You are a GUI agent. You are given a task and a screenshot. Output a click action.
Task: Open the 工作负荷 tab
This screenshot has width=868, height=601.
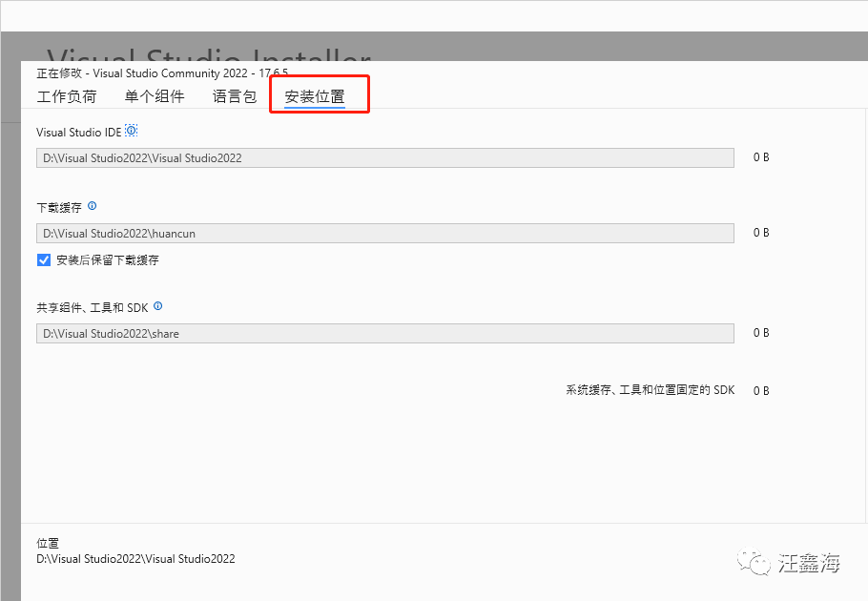point(67,97)
